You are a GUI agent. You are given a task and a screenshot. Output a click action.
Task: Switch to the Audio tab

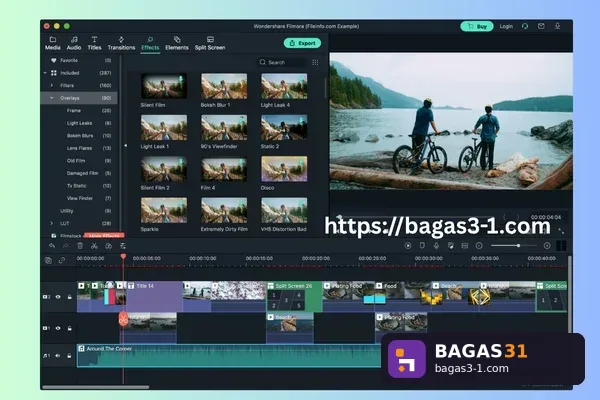[74, 43]
